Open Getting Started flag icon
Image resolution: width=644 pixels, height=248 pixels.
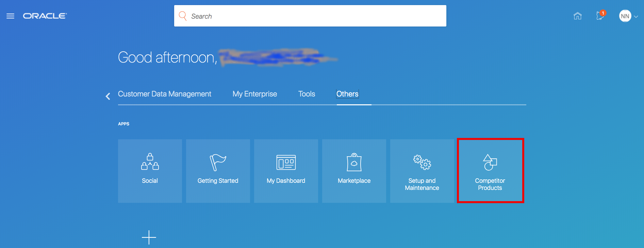(218, 162)
